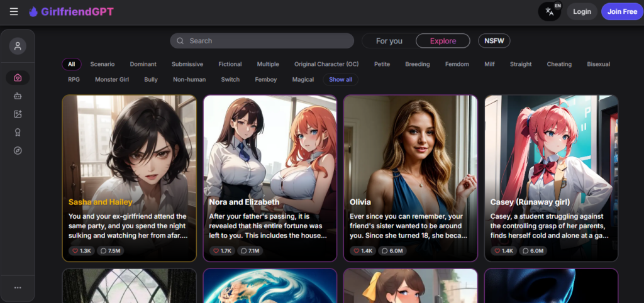The width and height of the screenshot is (644, 303).
Task: Click the search magnifier icon
Action: pos(180,41)
